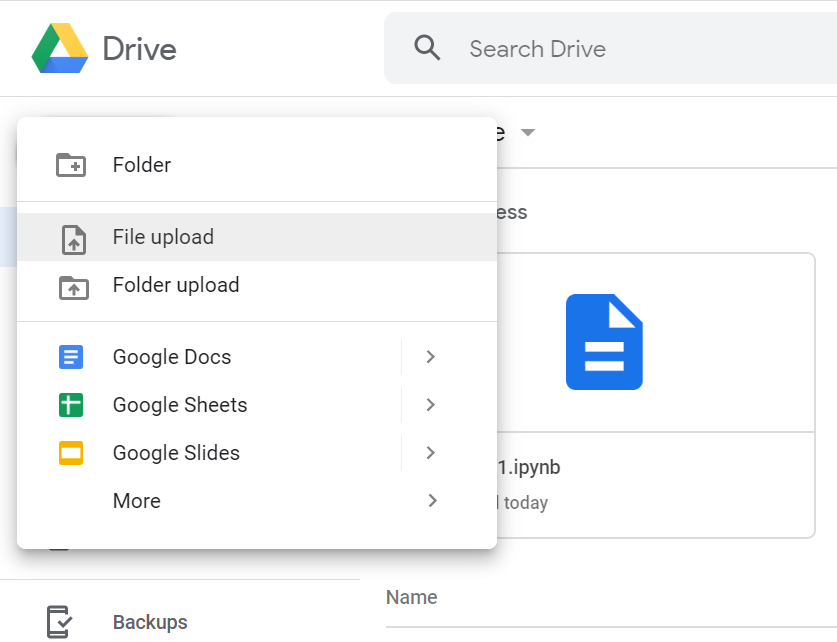Expand the Google Docs submenu
Screen dimensions: 837x642
[x=430, y=357]
